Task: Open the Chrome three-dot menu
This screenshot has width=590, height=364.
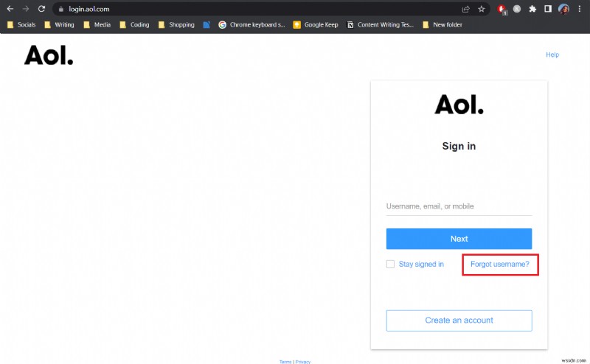Action: 580,9
